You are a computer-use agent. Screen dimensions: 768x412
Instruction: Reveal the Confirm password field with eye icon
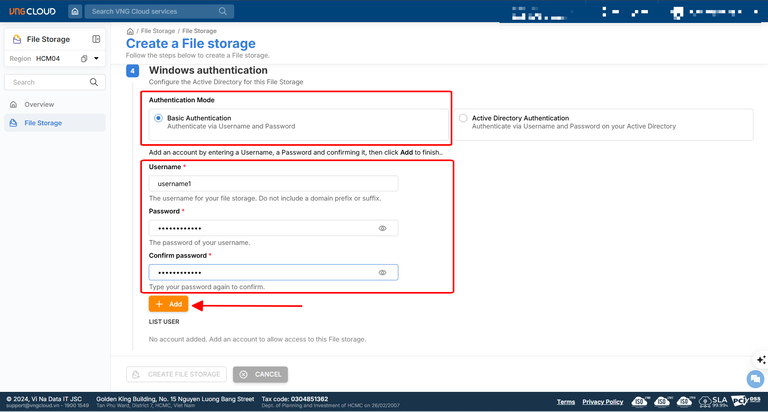[382, 273]
